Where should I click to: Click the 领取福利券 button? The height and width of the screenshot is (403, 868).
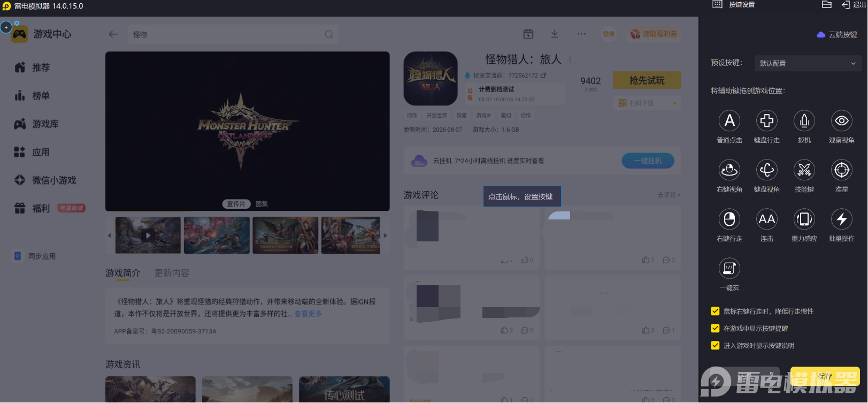[654, 34]
